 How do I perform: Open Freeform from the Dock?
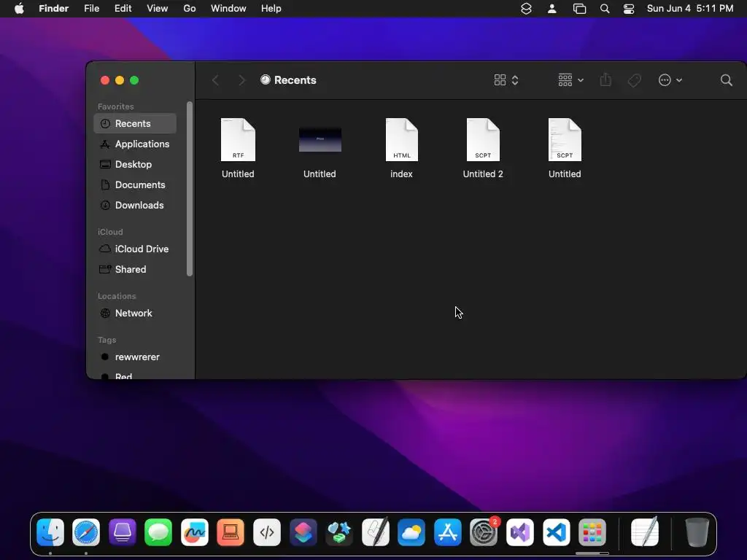pos(194,532)
